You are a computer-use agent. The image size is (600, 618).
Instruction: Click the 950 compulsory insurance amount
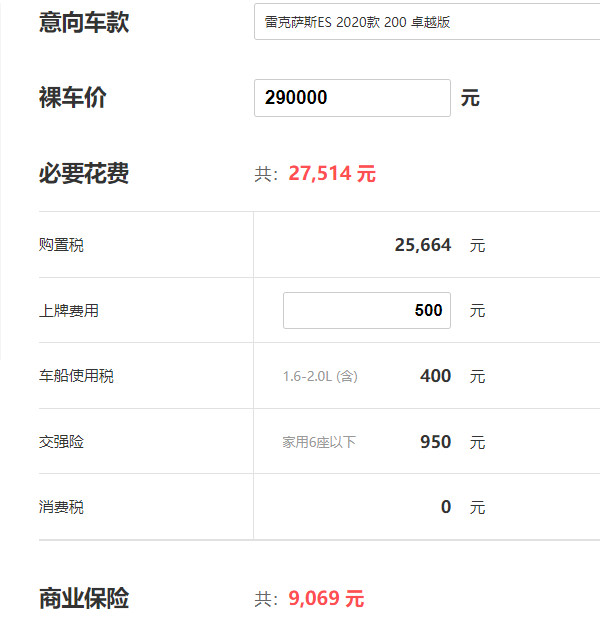[435, 442]
